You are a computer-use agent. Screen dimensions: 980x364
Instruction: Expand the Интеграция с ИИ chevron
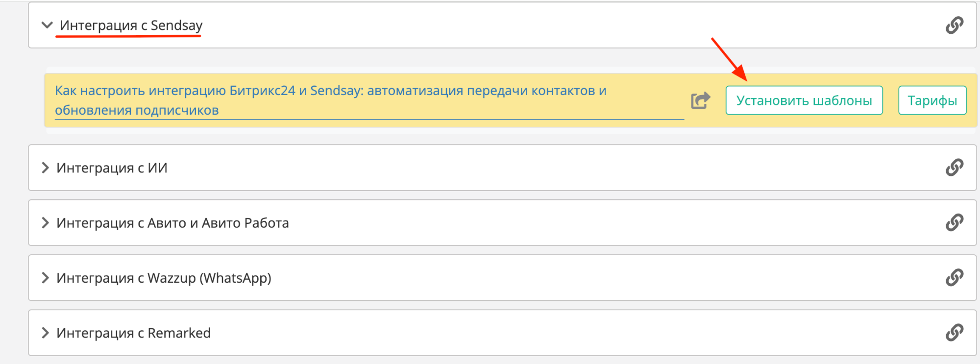(x=46, y=168)
